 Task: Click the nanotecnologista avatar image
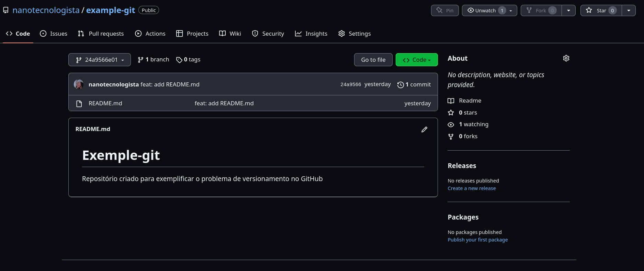tap(79, 84)
